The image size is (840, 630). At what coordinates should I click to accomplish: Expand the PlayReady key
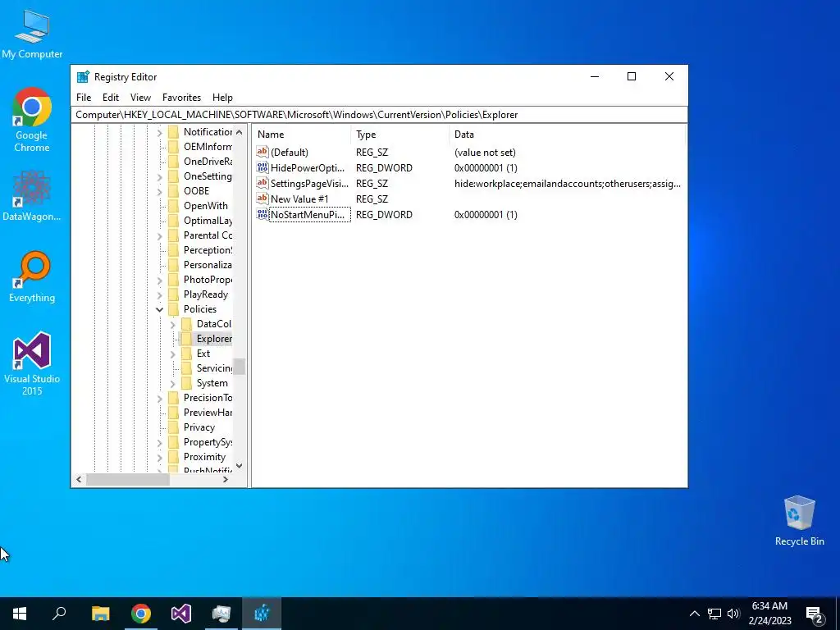(x=160, y=294)
